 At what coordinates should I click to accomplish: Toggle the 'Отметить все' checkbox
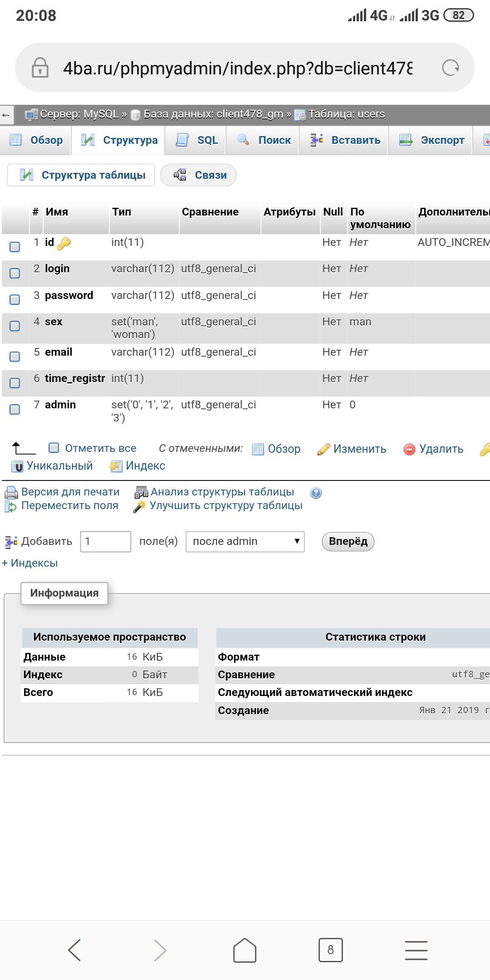click(x=54, y=448)
